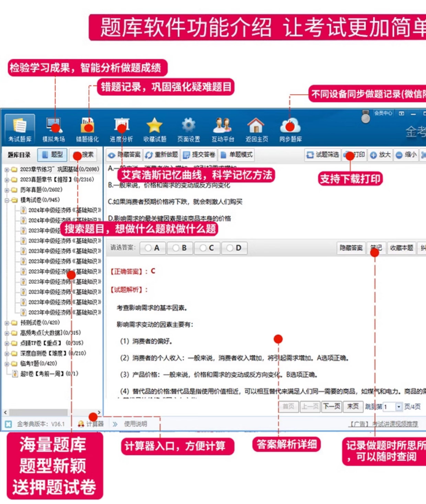Expand the 预测试卷 folder
The width and height of the screenshot is (426, 504).
point(7,323)
